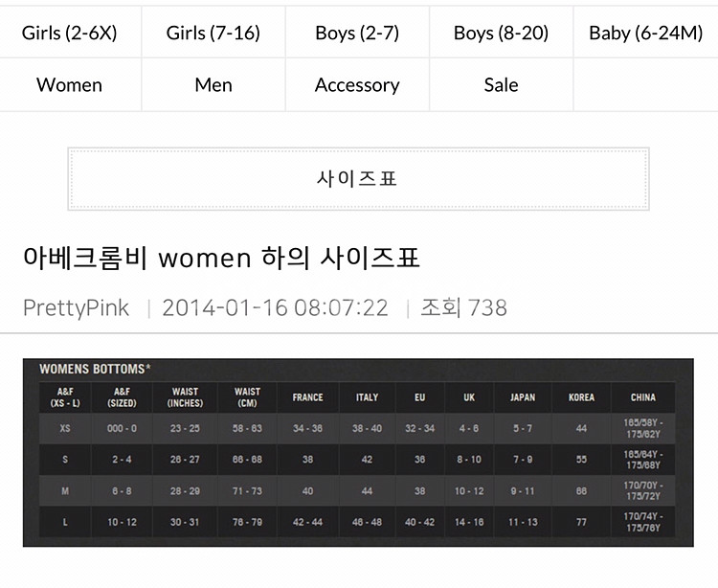Viewport: 718px width, 588px height.
Task: Open the Men category
Action: point(213,84)
